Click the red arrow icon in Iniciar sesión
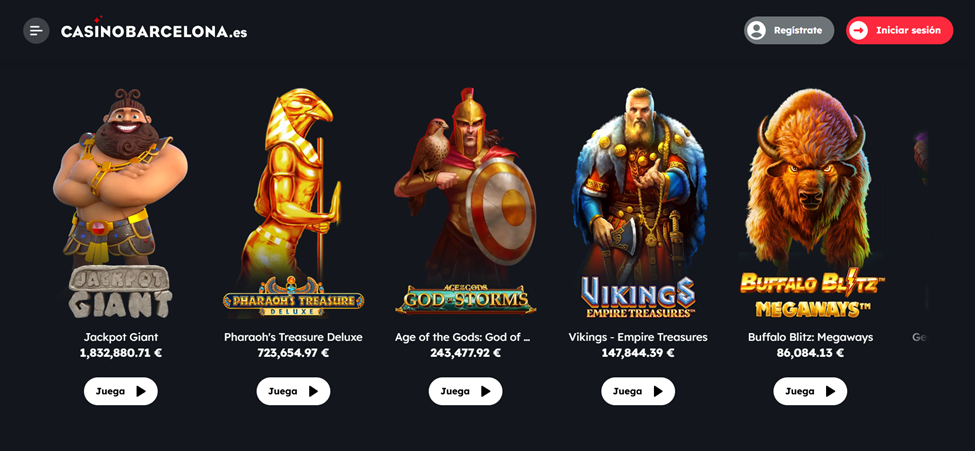Image resolution: width=975 pixels, height=451 pixels. click(x=859, y=30)
